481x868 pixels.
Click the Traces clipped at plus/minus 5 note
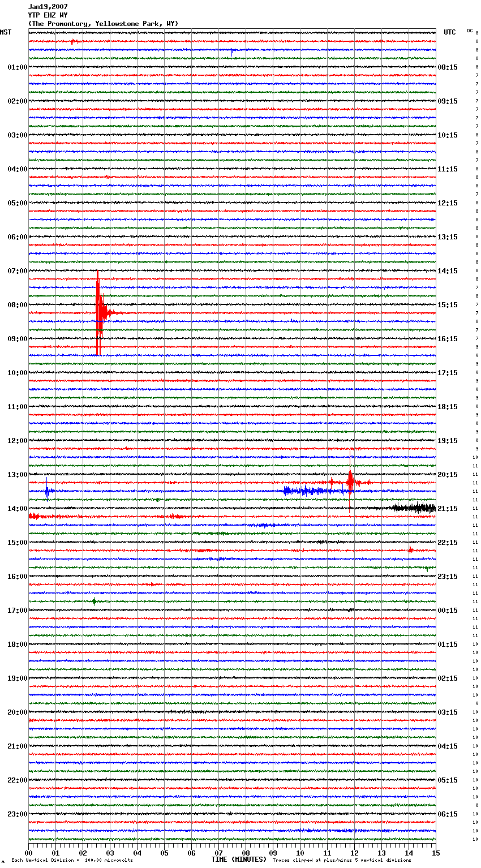(x=342, y=861)
